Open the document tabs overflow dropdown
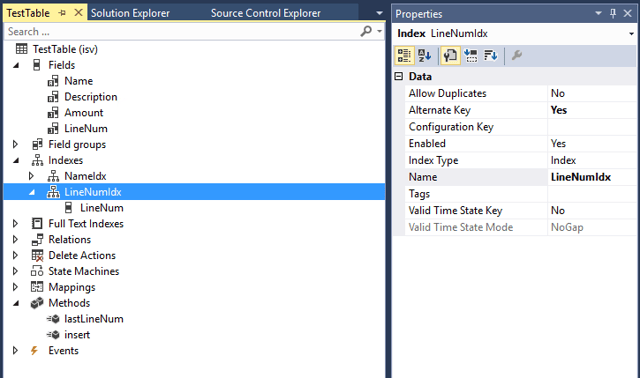Viewport: 640px width, 378px height. [379, 13]
